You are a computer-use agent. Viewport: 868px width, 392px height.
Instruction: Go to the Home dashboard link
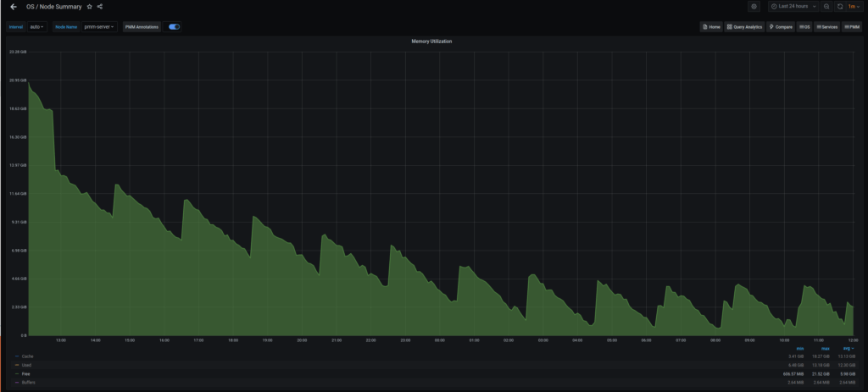point(711,27)
